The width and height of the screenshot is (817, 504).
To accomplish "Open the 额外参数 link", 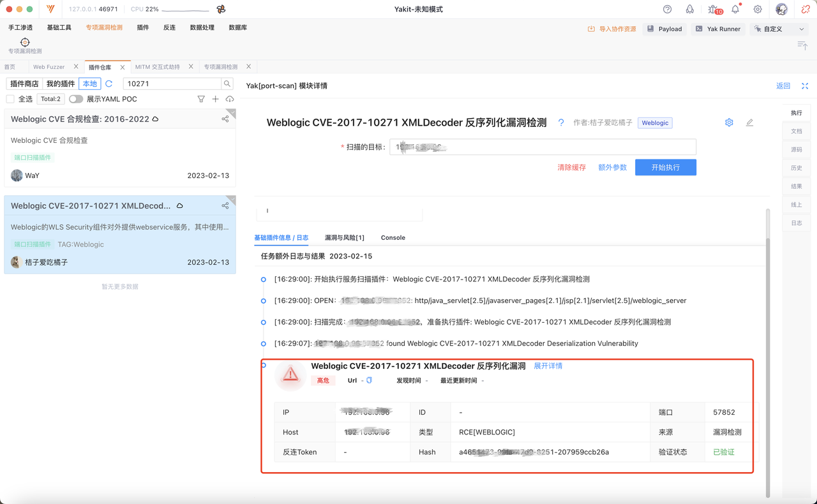I will 613,167.
